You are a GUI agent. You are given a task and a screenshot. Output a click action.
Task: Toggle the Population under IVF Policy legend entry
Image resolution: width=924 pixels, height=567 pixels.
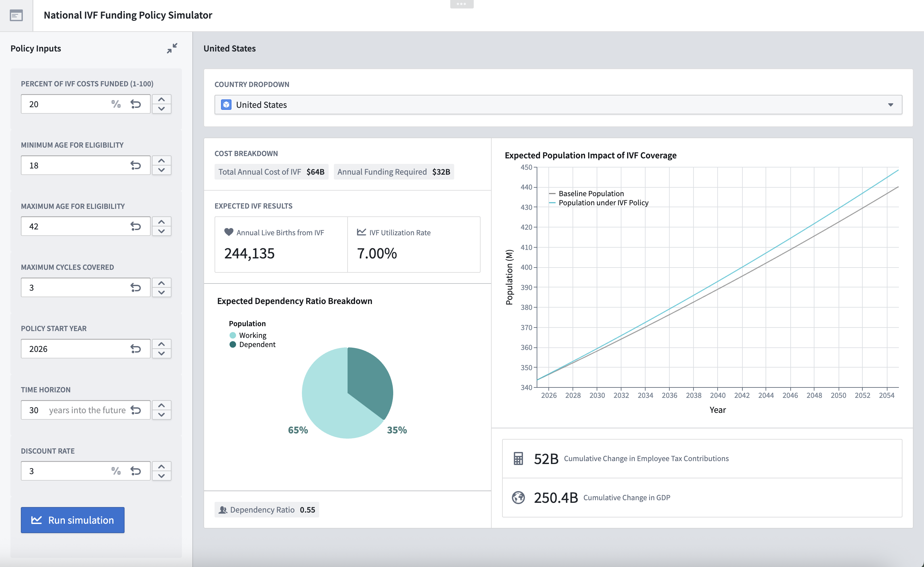pos(603,203)
